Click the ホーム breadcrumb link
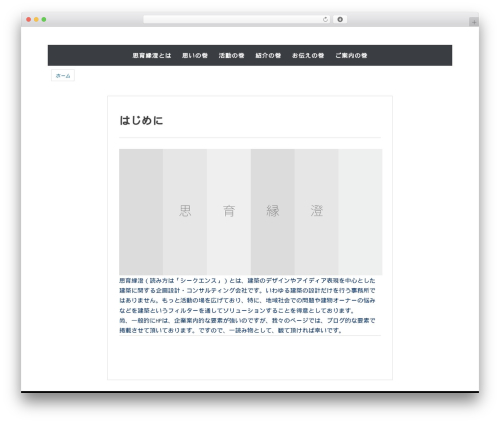 pos(63,76)
